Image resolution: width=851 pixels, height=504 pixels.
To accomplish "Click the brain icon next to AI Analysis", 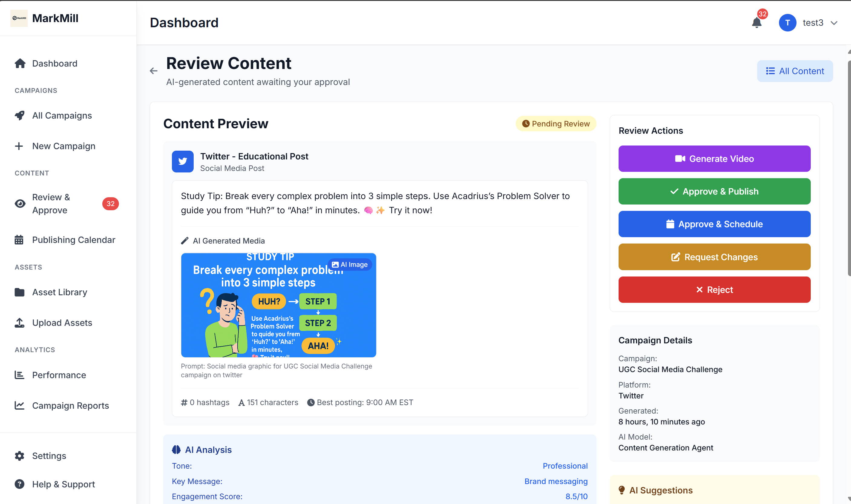I will tap(176, 450).
